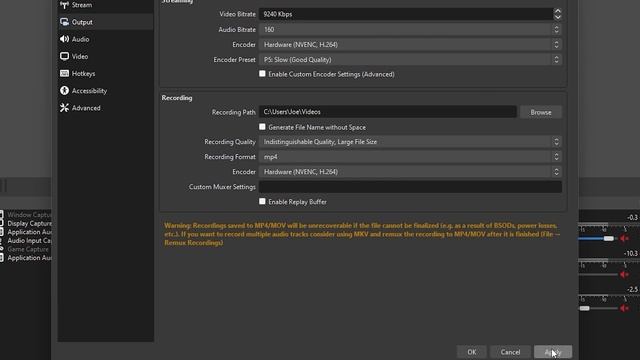Click Browse to choose recording folder
Viewport: 640px width, 360px height.
[541, 112]
